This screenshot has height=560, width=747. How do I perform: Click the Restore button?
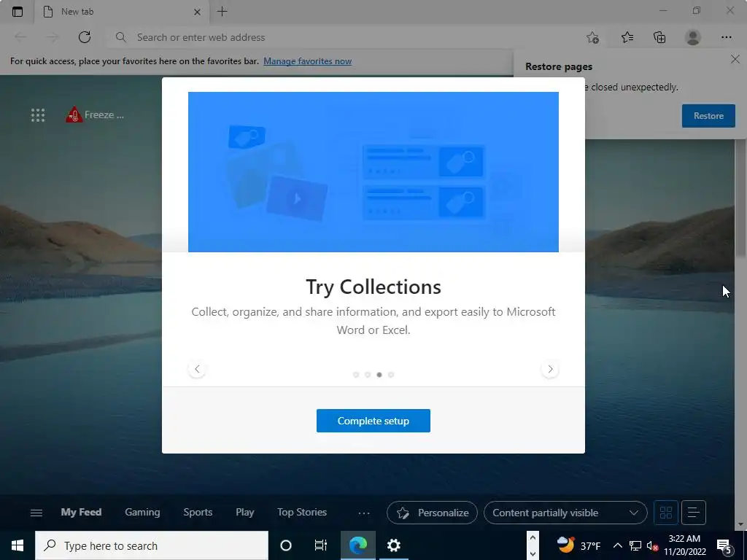click(708, 116)
